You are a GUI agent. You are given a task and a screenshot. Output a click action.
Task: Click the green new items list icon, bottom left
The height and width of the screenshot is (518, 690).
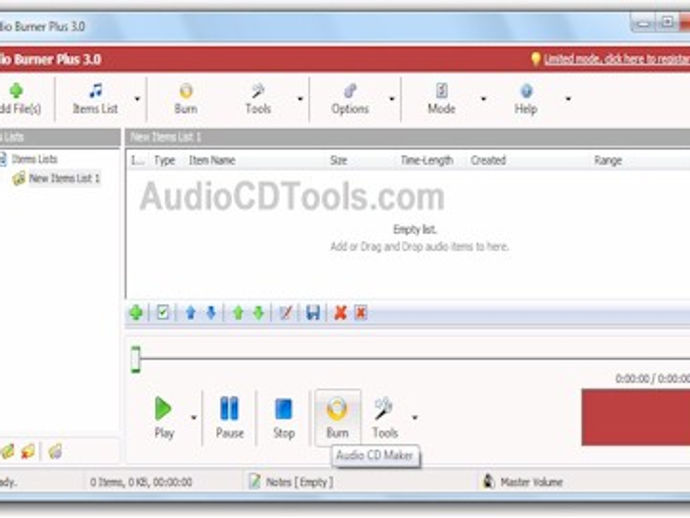(x=7, y=452)
